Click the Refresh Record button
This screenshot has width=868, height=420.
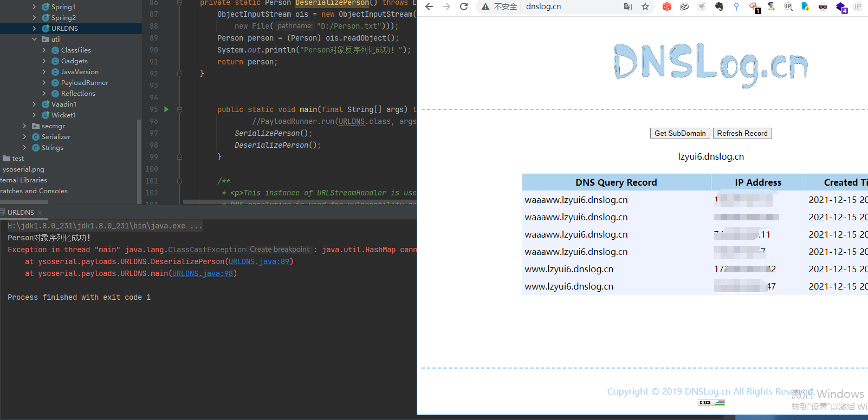(742, 134)
